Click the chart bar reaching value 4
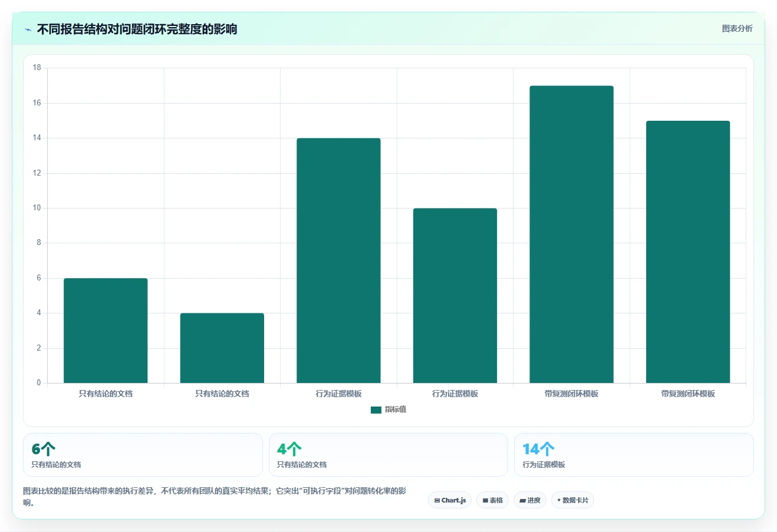Image resolution: width=777 pixels, height=532 pixels. click(222, 348)
